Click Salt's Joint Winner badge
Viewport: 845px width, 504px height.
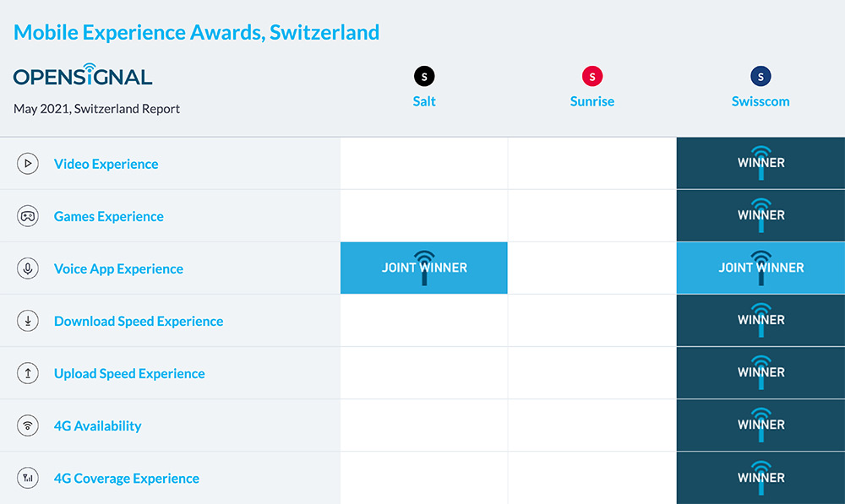(x=424, y=268)
